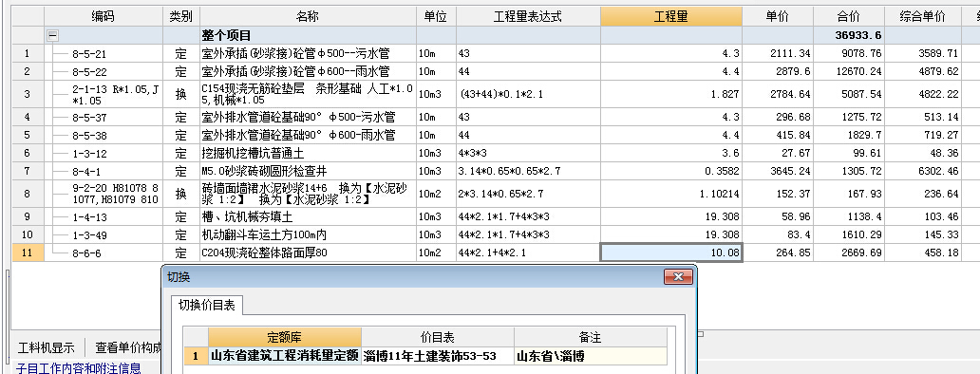The height and width of the screenshot is (374, 980).
Task: Click name C204现浇砼整体路面厚80
Action: (x=264, y=252)
